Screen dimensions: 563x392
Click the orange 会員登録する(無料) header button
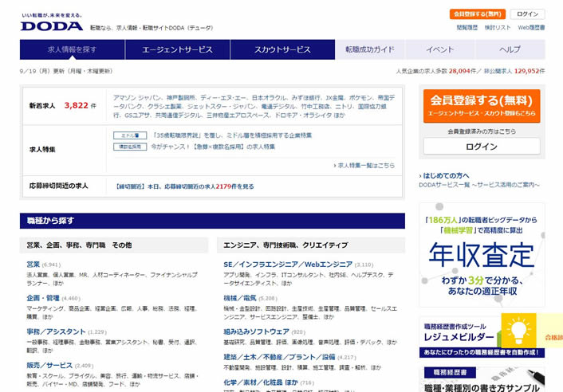(x=477, y=14)
